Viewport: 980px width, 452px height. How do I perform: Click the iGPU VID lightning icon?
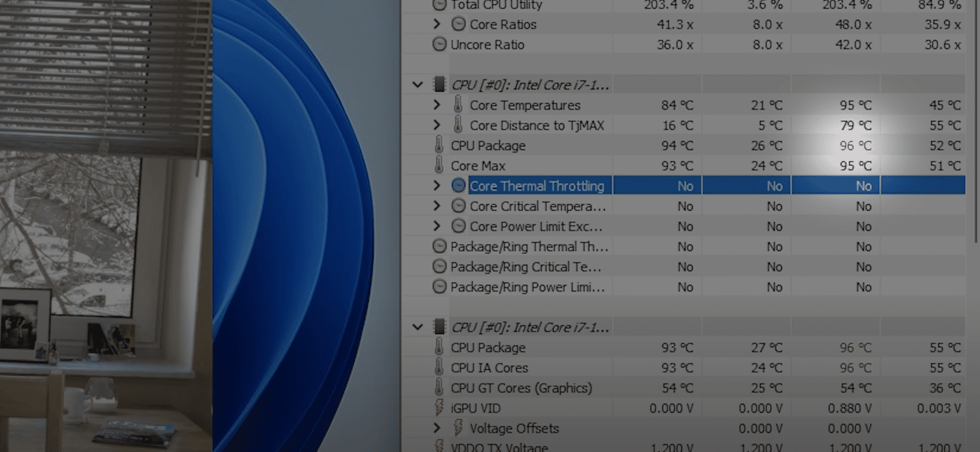tap(438, 408)
